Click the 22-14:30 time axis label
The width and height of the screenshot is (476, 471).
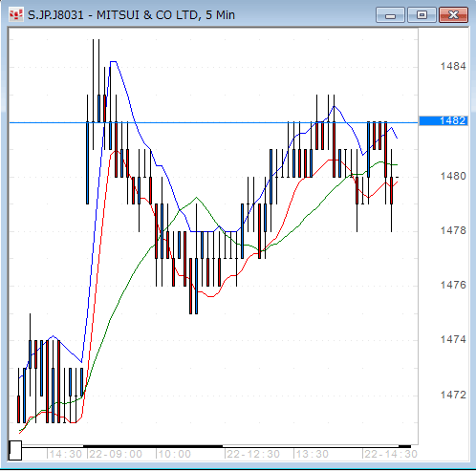(x=391, y=454)
